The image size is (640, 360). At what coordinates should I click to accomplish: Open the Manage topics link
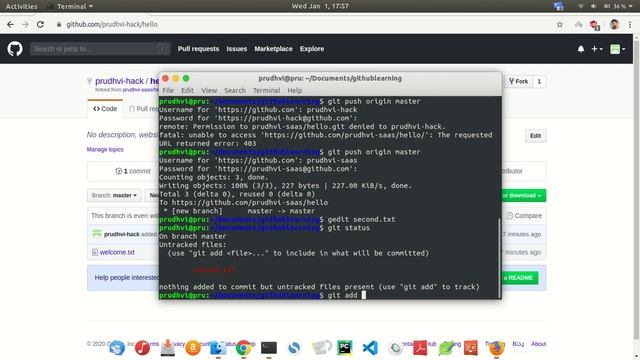pos(105,149)
